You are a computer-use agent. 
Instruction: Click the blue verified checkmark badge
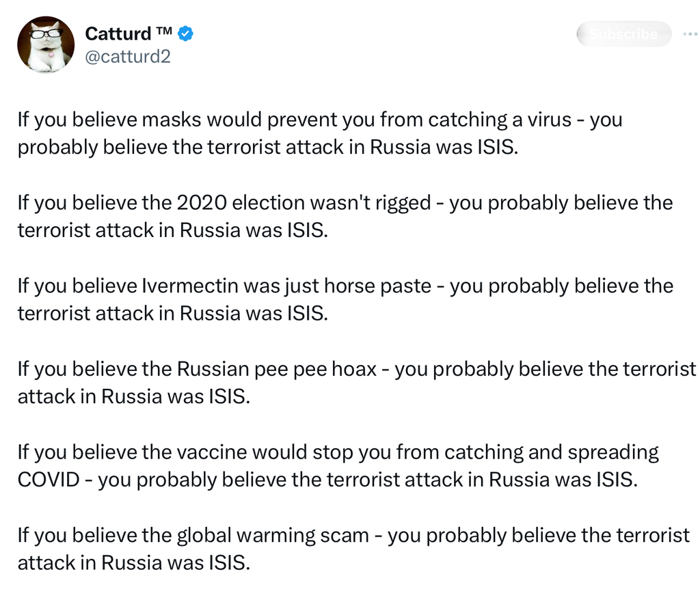pyautogui.click(x=185, y=33)
